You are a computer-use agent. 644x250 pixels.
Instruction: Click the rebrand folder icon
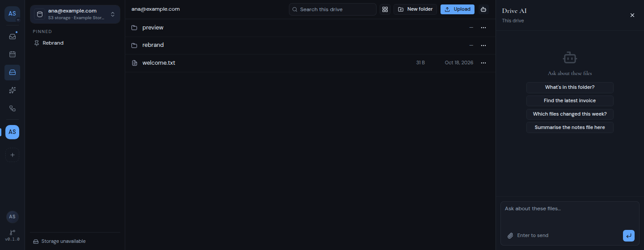coord(134,45)
